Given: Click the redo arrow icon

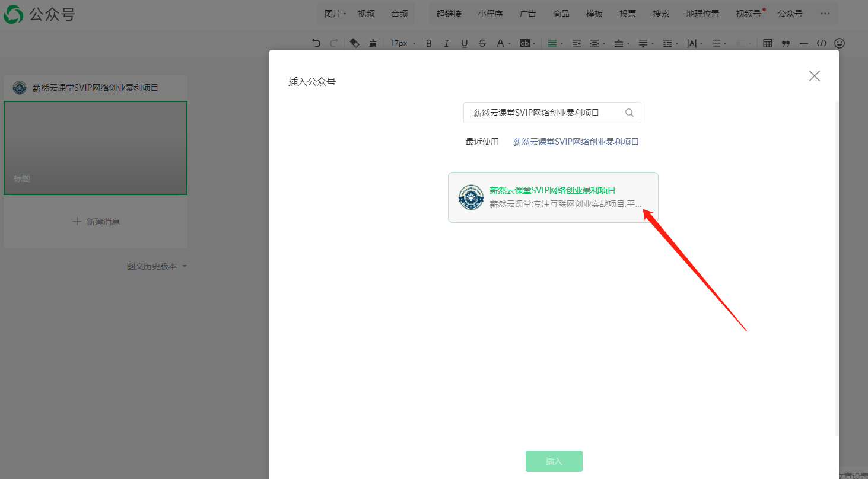Looking at the screenshot, I should [334, 43].
